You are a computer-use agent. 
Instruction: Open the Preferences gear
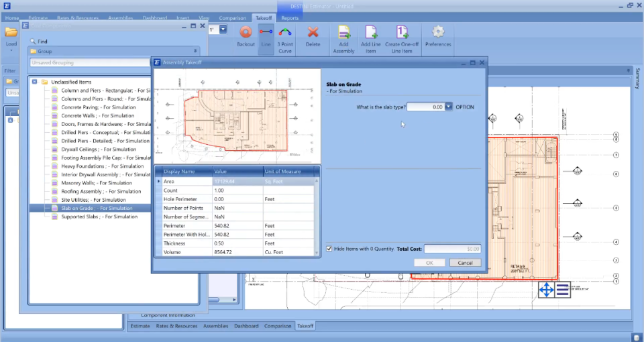click(x=438, y=32)
